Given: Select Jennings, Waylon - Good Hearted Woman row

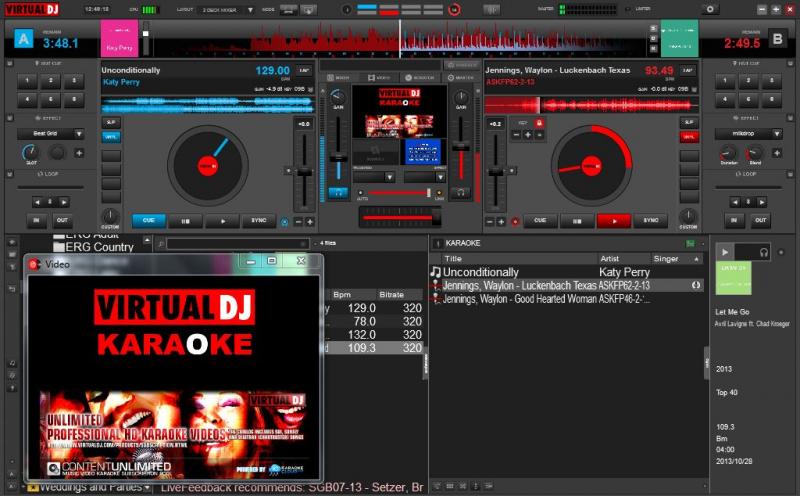Looking at the screenshot, I should (x=566, y=299).
